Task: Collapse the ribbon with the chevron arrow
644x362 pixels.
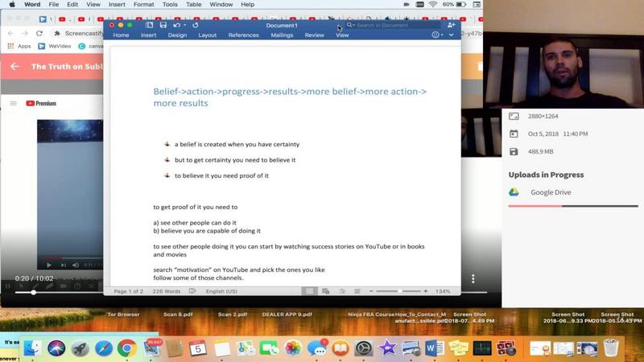Action: (452, 35)
